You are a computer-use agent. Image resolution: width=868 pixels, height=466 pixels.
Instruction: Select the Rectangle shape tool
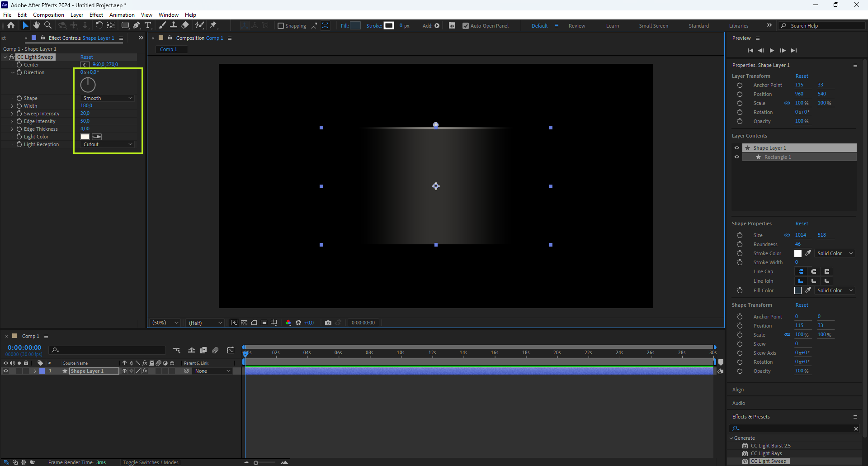pos(125,25)
